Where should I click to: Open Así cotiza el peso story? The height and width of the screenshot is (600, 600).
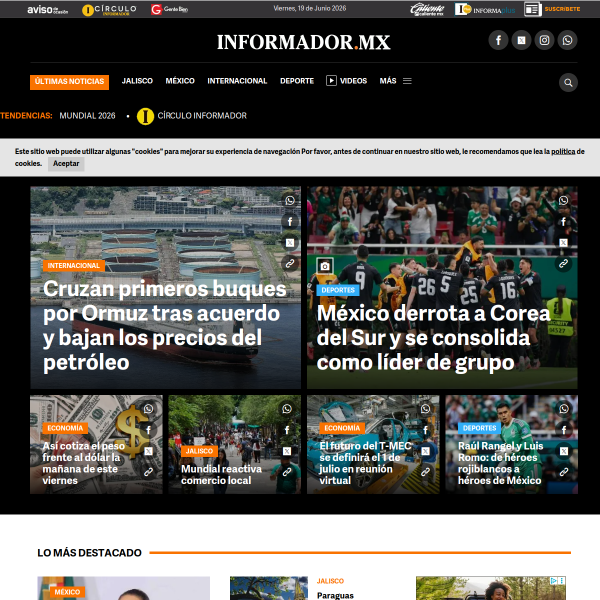tap(84, 463)
